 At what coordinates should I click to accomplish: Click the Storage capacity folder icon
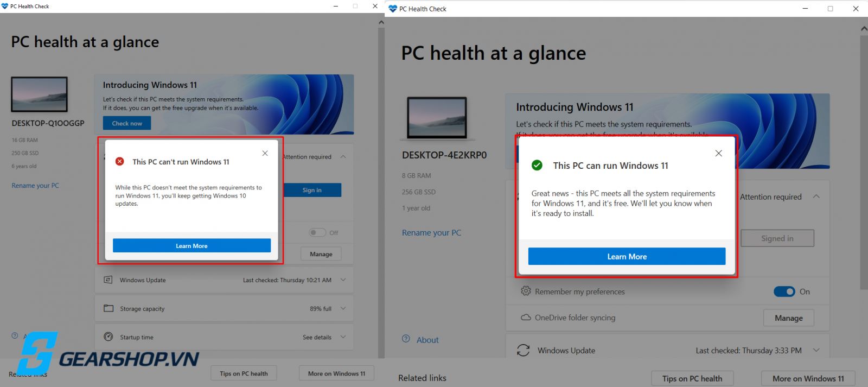(x=108, y=308)
